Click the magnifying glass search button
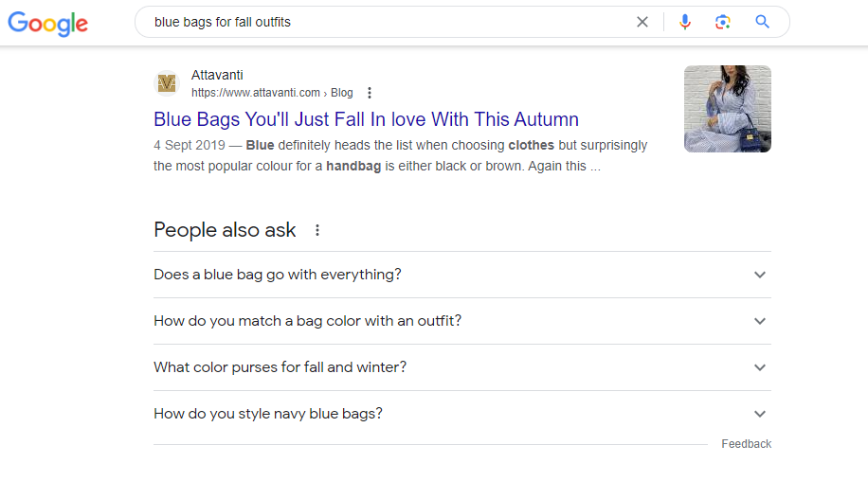 point(762,22)
